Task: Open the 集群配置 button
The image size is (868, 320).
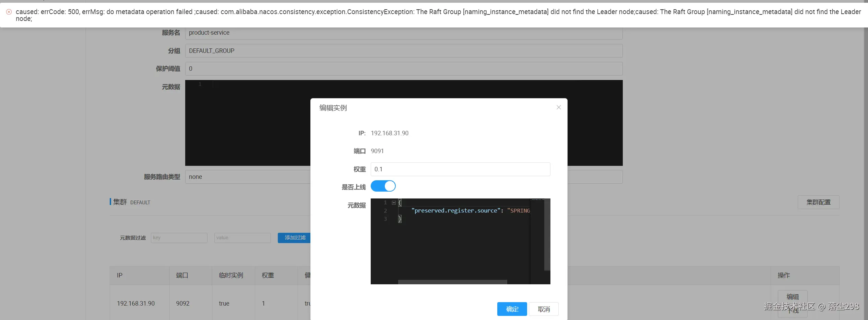Action: (x=818, y=202)
